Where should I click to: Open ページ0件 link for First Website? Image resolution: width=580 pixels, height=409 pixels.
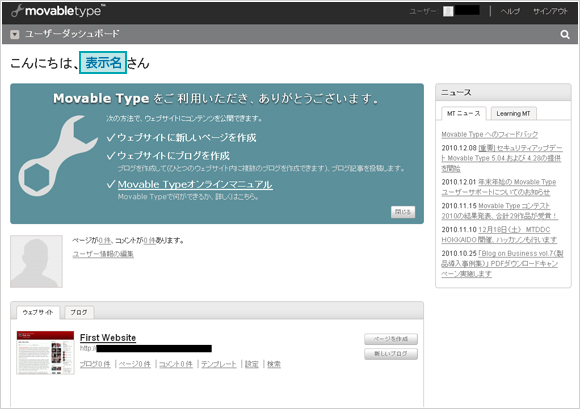tap(135, 364)
